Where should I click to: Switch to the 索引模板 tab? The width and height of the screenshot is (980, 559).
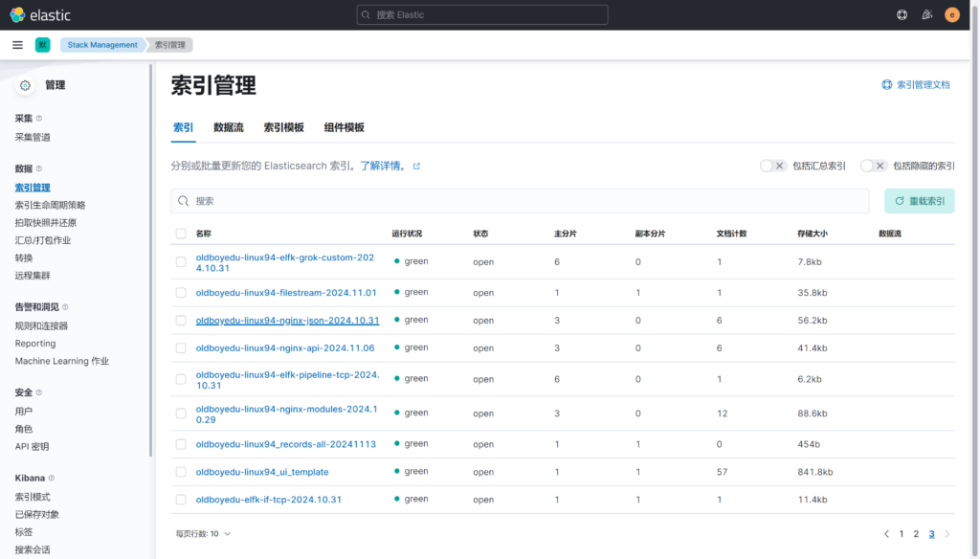[x=283, y=127]
